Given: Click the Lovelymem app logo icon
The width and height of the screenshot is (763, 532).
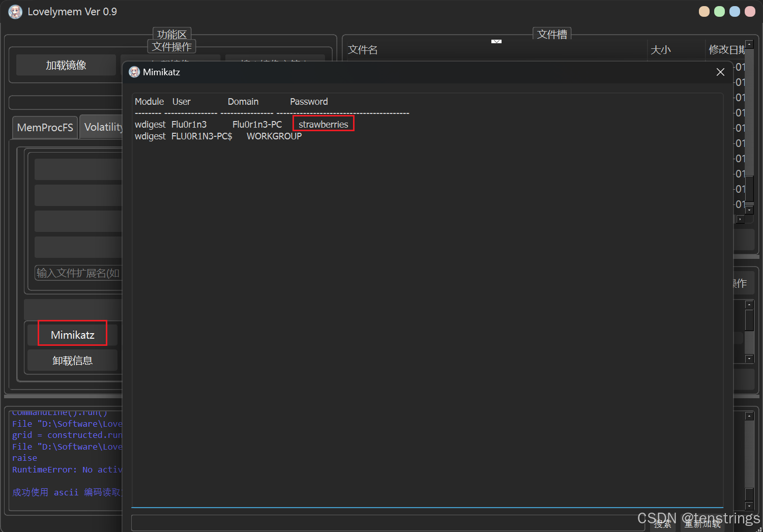Looking at the screenshot, I should pos(15,12).
